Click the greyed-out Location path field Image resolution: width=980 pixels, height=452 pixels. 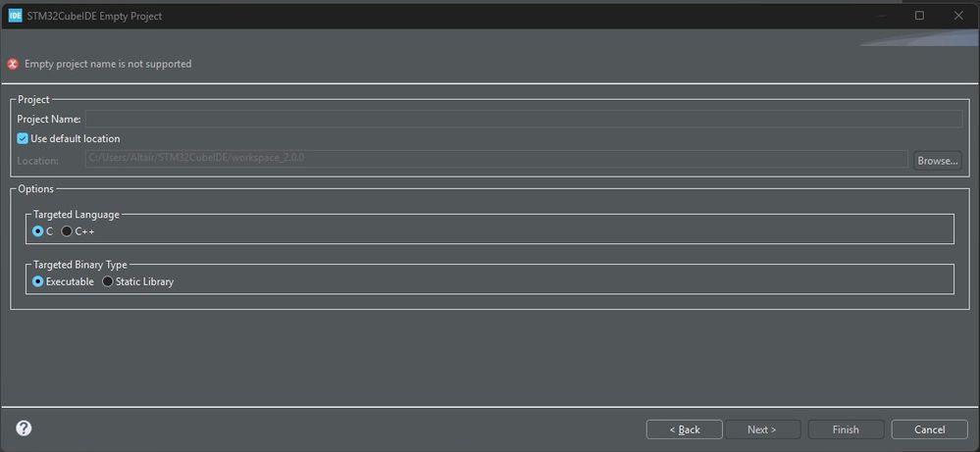(x=496, y=159)
